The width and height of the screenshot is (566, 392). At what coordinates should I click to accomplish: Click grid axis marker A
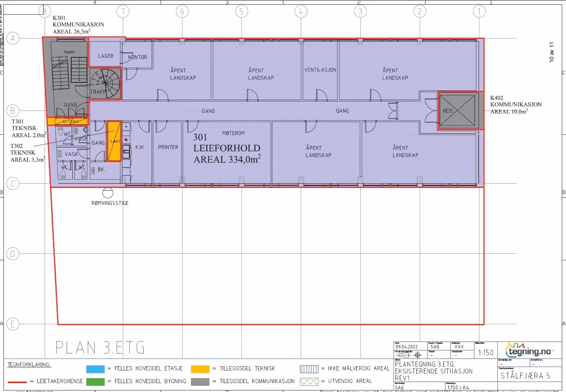coord(13,39)
